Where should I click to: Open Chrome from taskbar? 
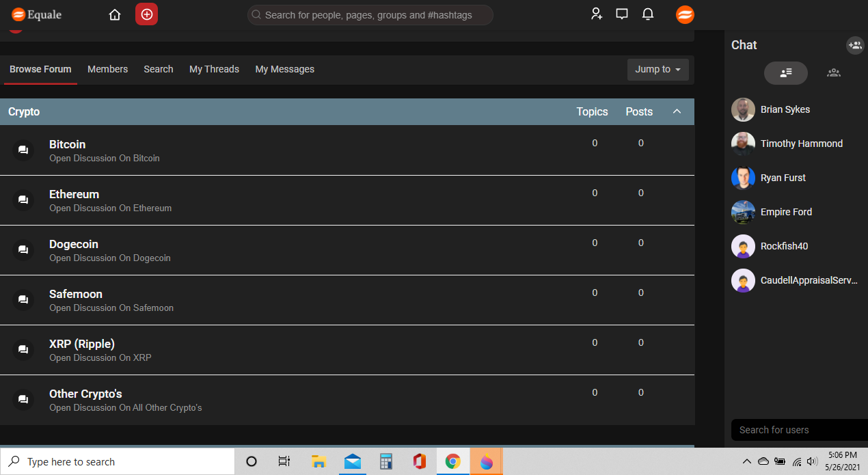[452, 461]
